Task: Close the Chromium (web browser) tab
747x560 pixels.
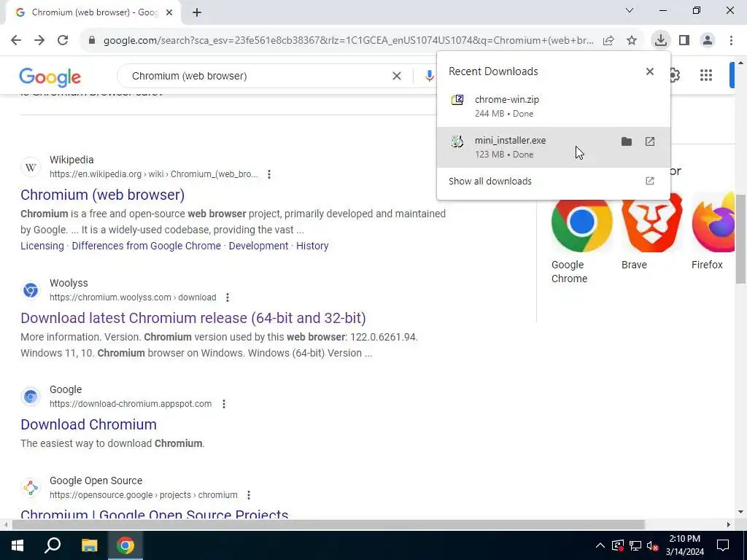Action: [x=169, y=12]
